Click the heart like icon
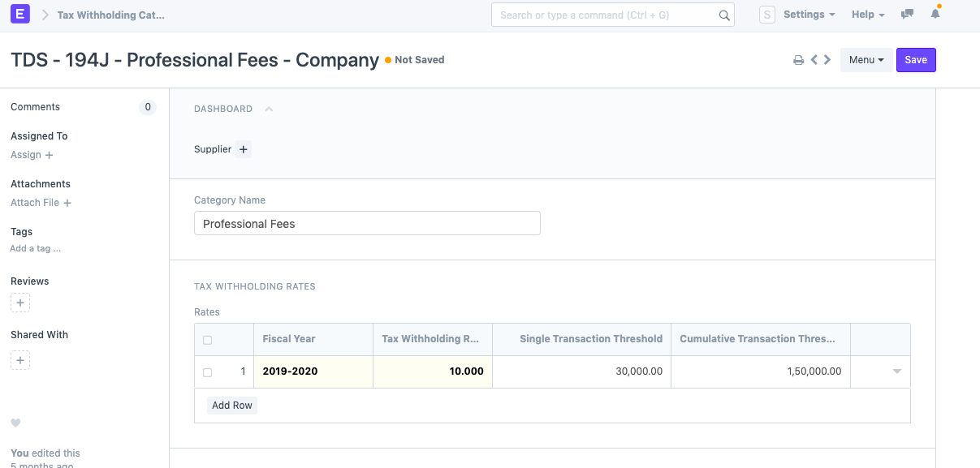Viewport: 980px width, 468px height. pos(15,423)
